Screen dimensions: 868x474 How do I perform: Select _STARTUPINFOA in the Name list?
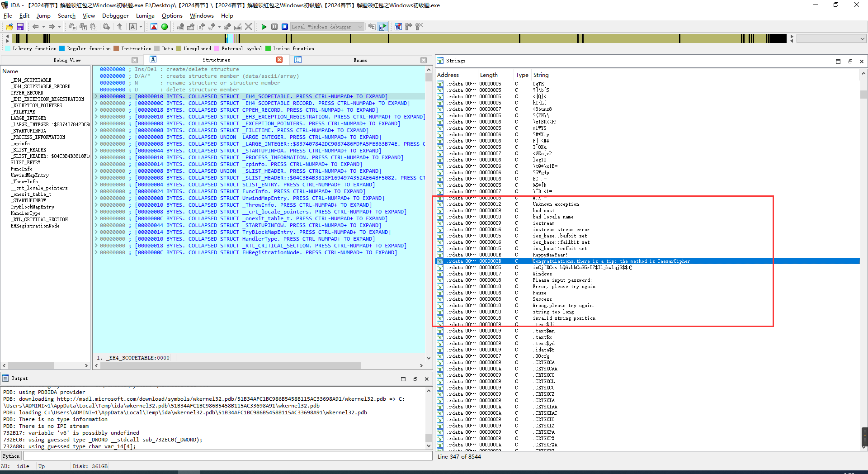[29, 131]
